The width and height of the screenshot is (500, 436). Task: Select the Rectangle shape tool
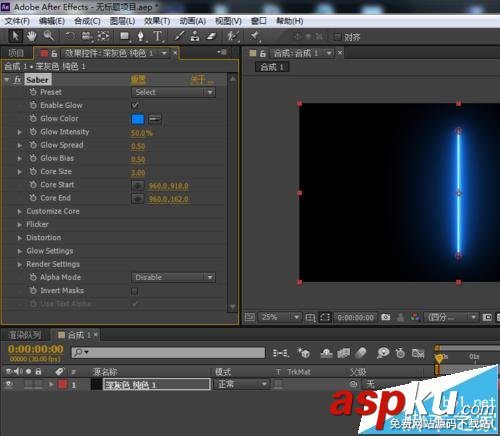tap(125, 36)
